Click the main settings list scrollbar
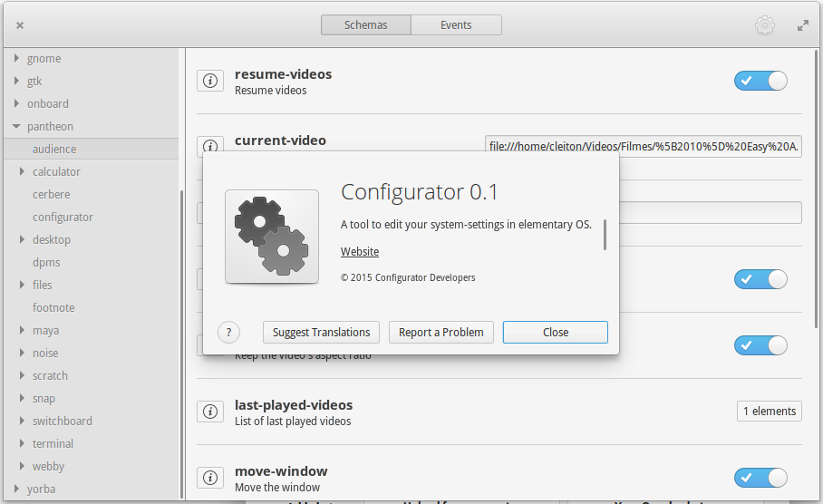 pos(816,189)
